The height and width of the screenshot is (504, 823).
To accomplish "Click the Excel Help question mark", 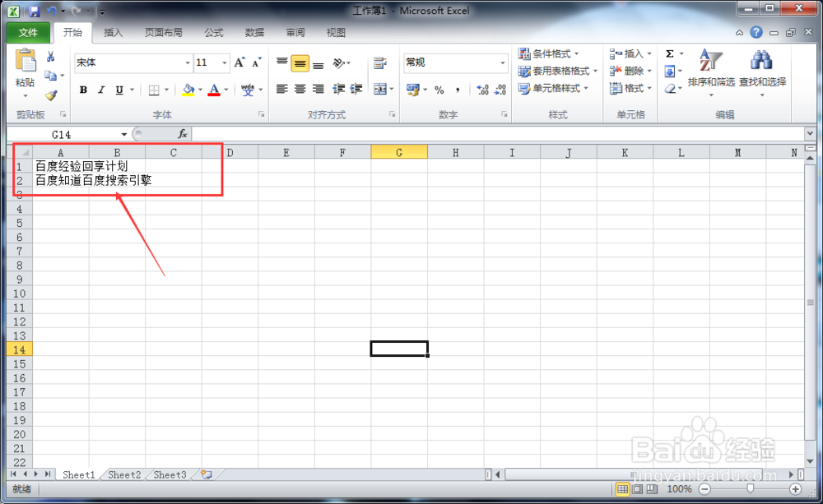I will click(756, 33).
